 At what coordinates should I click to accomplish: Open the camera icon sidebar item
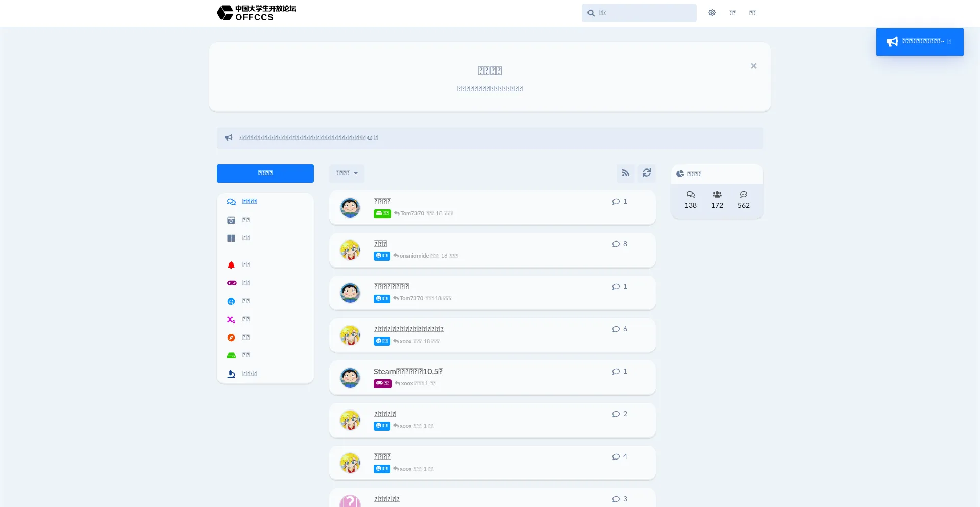click(x=238, y=220)
